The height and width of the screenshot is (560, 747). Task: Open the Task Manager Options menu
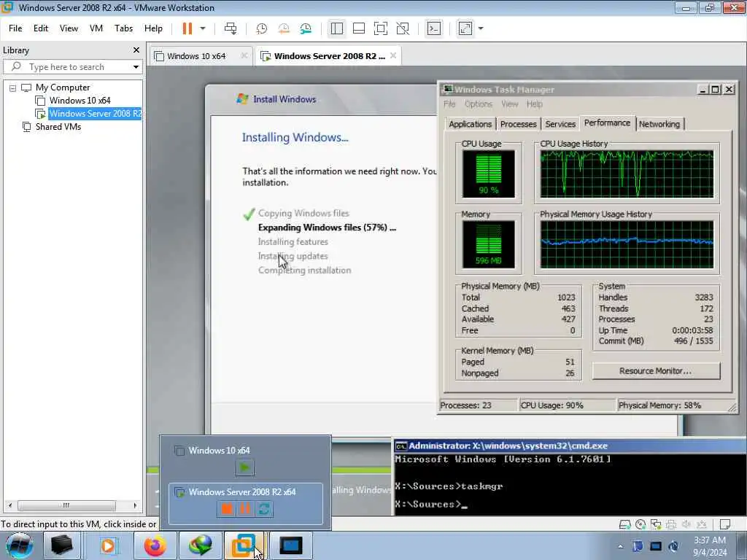tap(479, 104)
